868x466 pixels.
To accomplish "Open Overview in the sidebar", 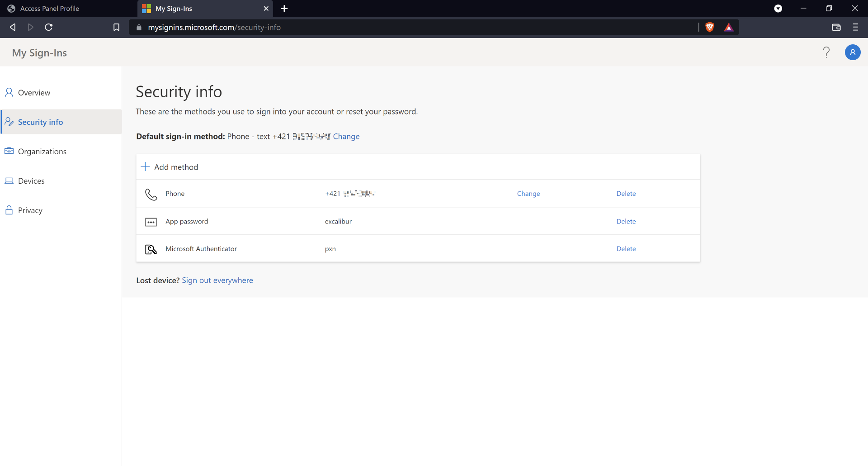I will click(x=34, y=93).
